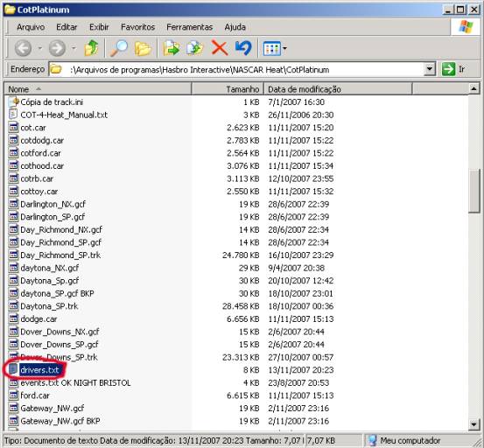
Task: Select the cotdodg.car file icon
Action: click(13, 140)
